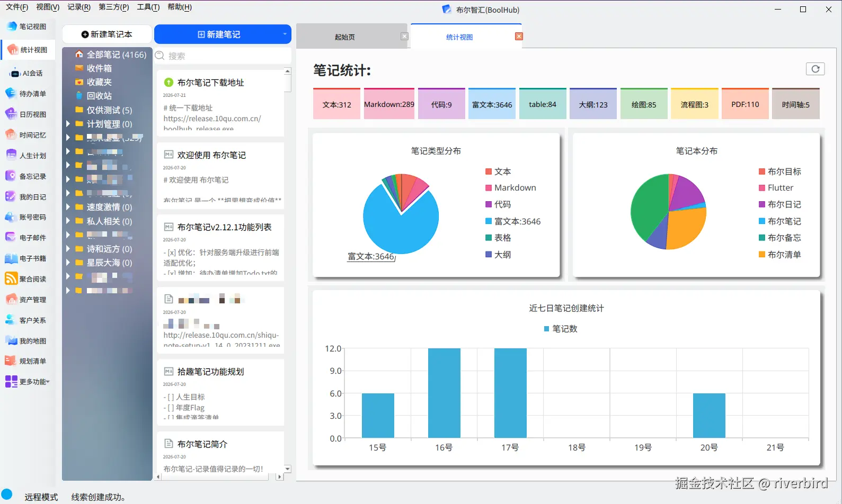
Task: Click the 文本:312 stat tile
Action: tap(337, 104)
